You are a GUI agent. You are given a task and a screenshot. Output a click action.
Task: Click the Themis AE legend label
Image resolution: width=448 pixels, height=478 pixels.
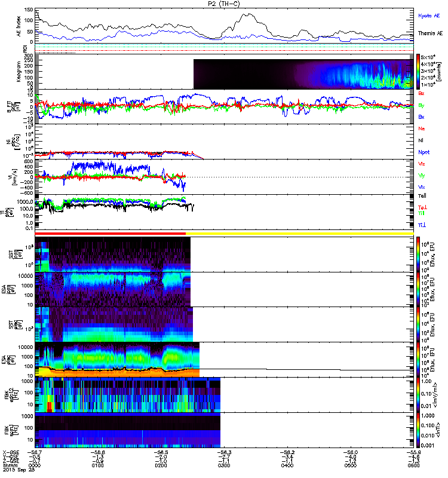coord(430,33)
